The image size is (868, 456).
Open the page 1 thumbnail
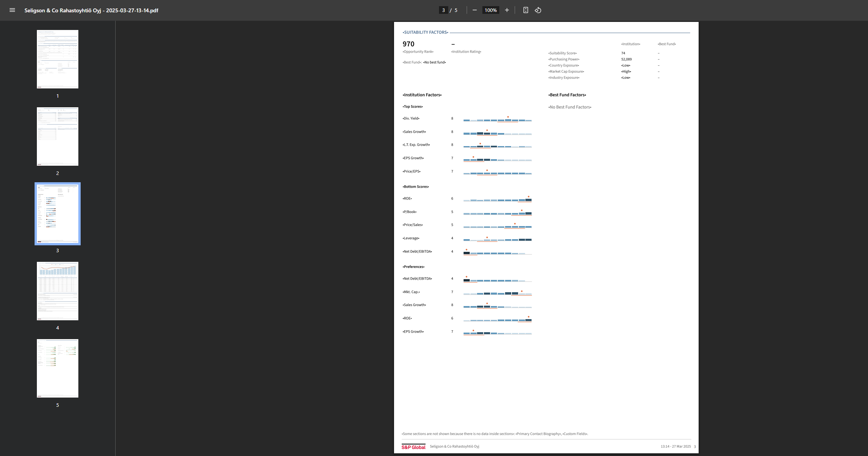pos(58,59)
